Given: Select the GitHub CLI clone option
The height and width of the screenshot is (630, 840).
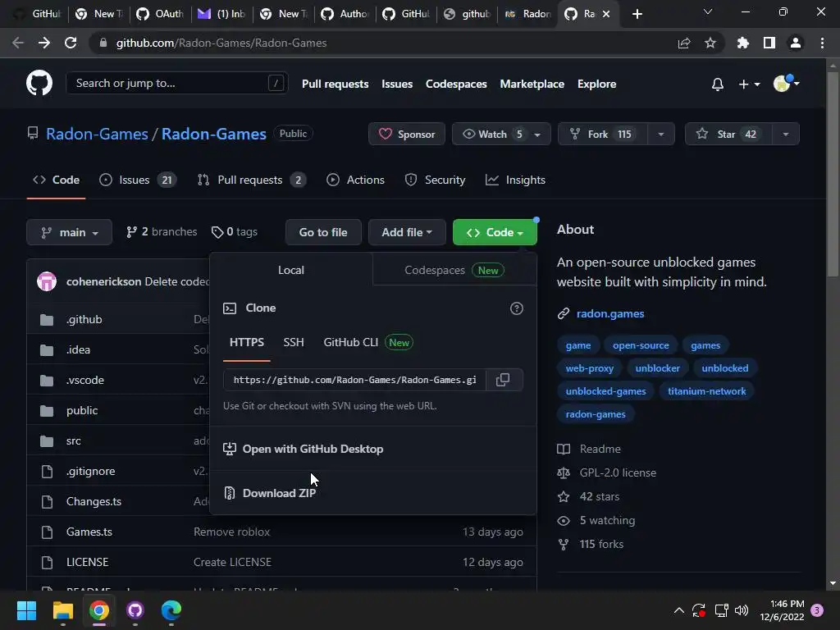Looking at the screenshot, I should click(x=367, y=342).
